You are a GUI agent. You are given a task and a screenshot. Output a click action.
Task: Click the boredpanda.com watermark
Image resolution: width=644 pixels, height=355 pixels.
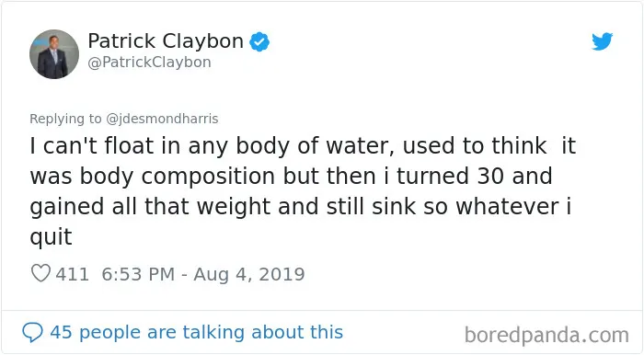tap(546, 335)
